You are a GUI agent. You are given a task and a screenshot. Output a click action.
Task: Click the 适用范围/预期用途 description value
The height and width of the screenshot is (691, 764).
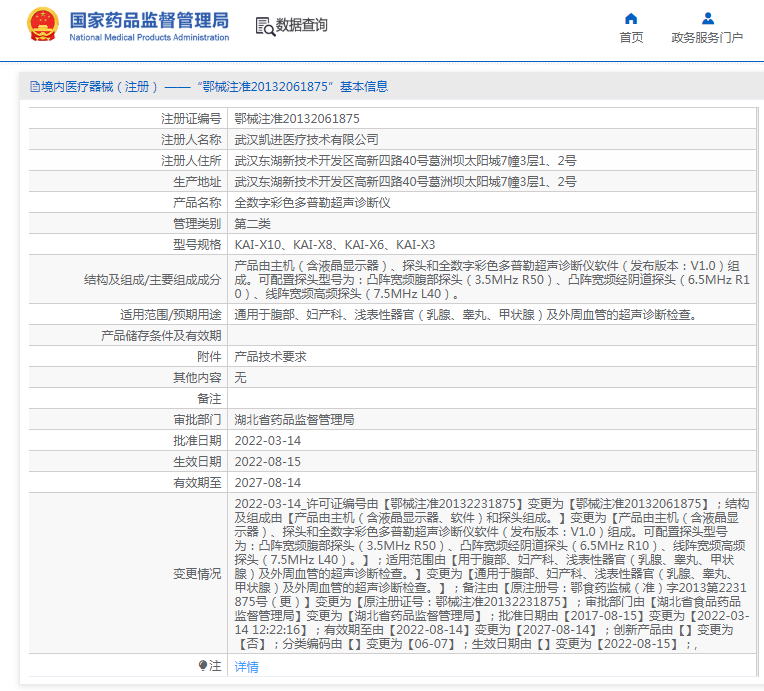point(466,314)
